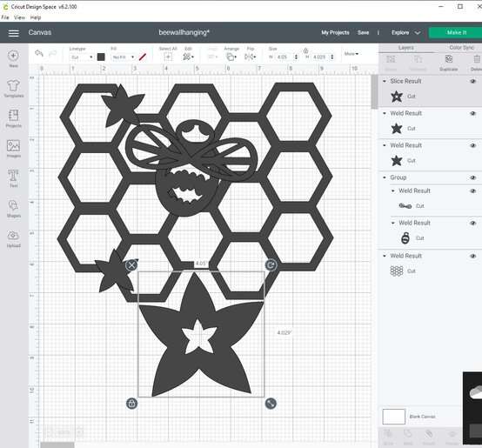The height and width of the screenshot is (448, 482).
Task: Open the Fill dropdown
Action: coord(123,57)
